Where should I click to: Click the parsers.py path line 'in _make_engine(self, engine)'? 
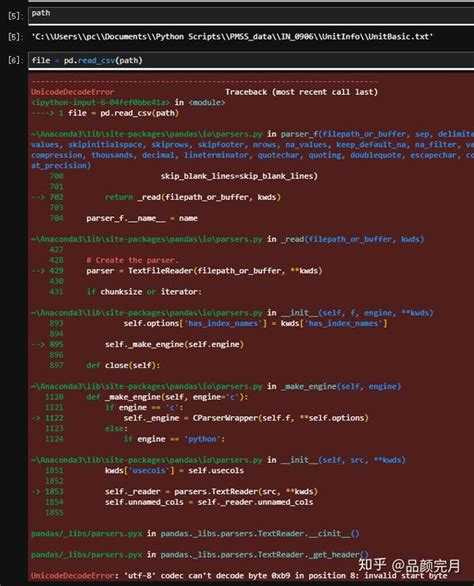click(216, 386)
